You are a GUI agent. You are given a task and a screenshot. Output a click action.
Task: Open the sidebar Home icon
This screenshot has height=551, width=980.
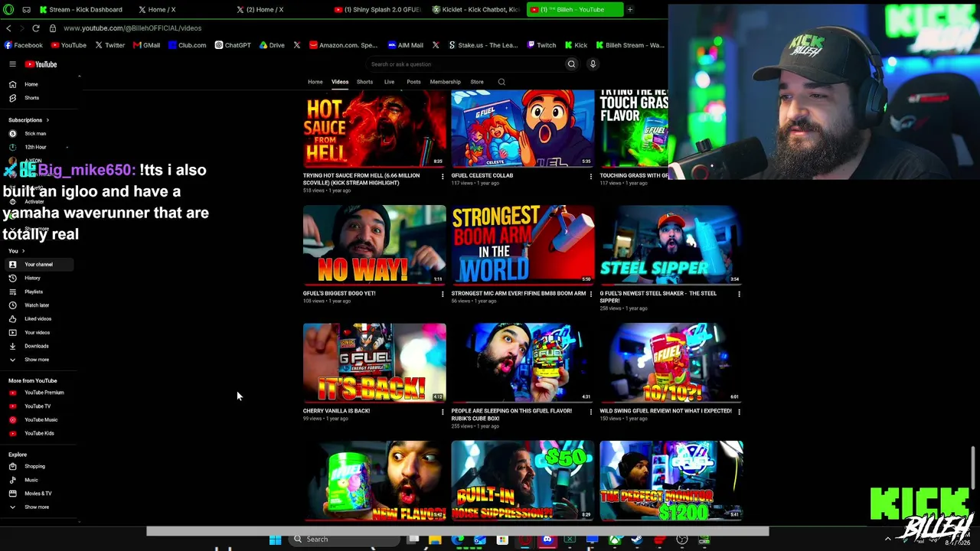tap(12, 84)
